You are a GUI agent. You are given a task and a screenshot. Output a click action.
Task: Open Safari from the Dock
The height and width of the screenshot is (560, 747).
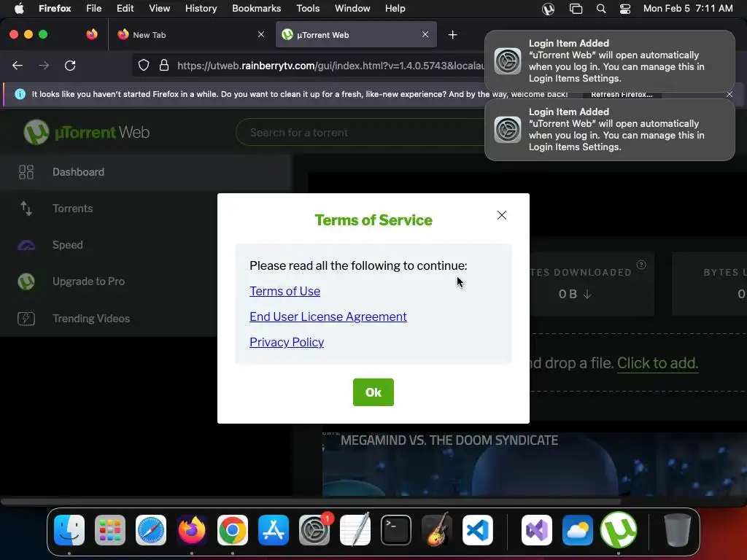pyautogui.click(x=151, y=530)
